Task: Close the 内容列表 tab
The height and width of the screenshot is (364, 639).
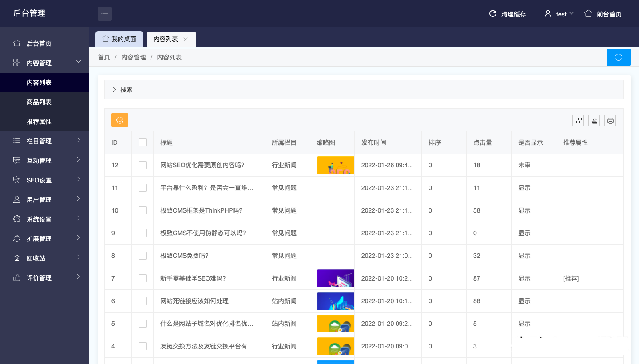Action: [186, 40]
